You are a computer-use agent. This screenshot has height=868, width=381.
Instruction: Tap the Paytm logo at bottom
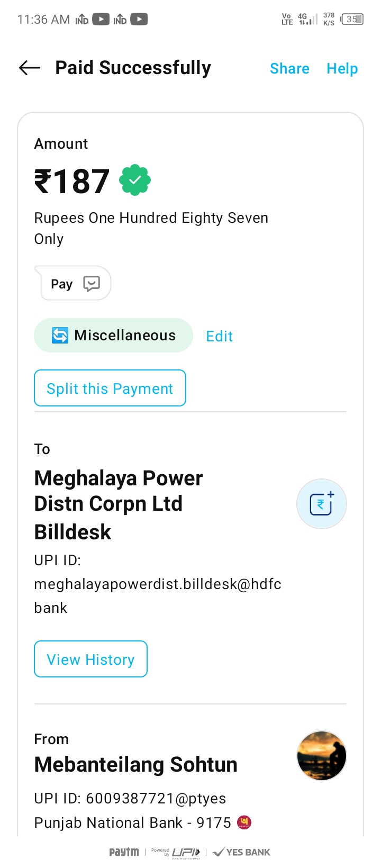click(x=124, y=852)
